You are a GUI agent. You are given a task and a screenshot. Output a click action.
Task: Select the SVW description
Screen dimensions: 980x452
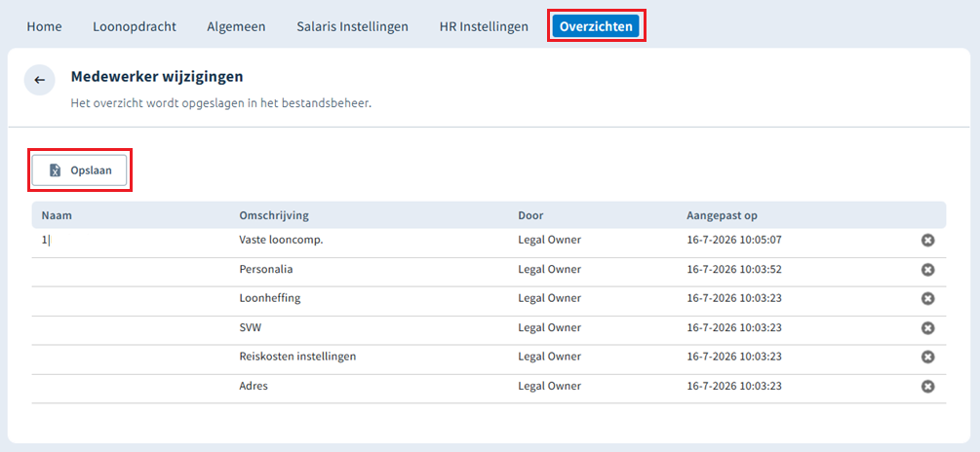coord(249,327)
